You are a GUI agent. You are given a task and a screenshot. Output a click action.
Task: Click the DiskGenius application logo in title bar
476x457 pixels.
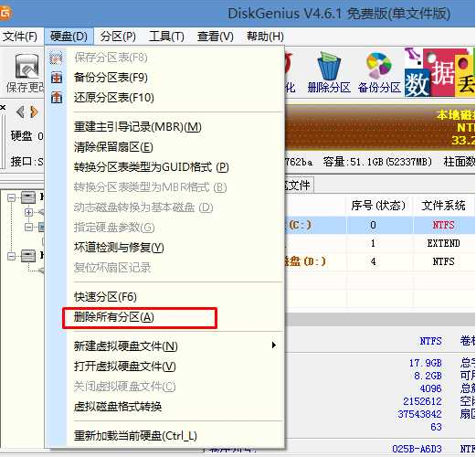click(x=5, y=14)
